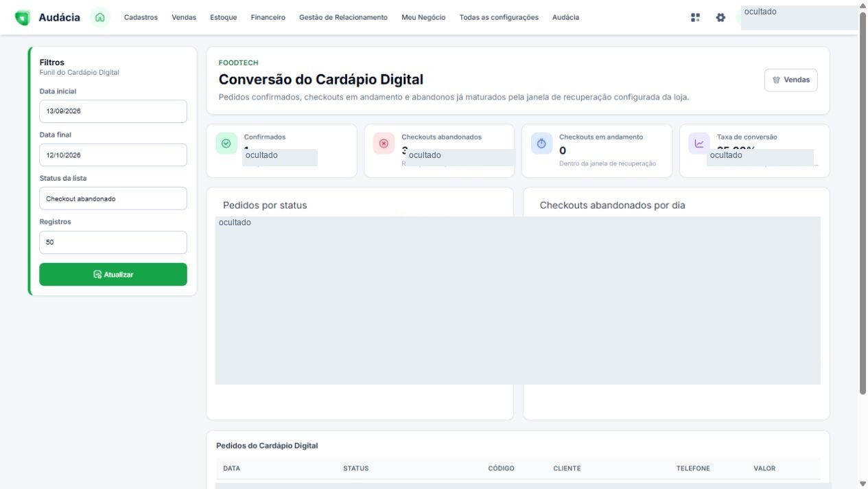Click Checkouts abandonados por dia title

(x=612, y=205)
